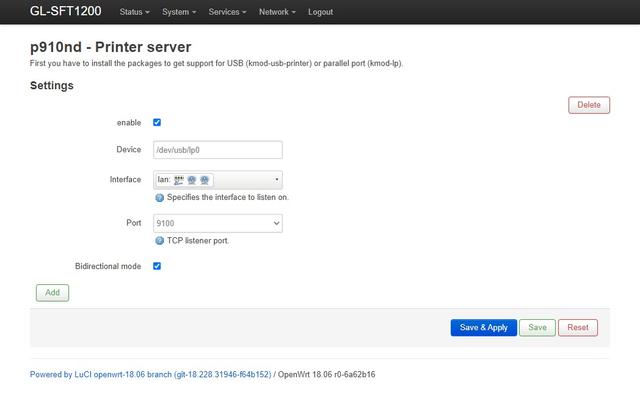Toggle the Bidirectional mode checkbox
This screenshot has height=395, width=640.
tap(157, 266)
